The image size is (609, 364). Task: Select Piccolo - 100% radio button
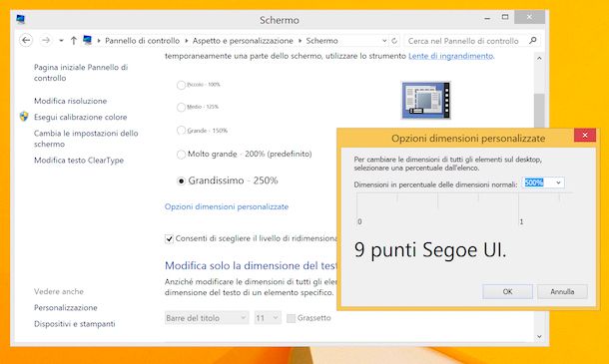[x=181, y=85]
